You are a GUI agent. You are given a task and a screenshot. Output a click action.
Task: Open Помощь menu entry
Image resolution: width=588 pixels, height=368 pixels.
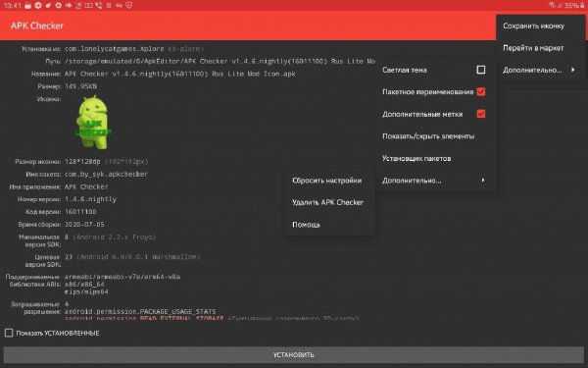tap(330, 225)
